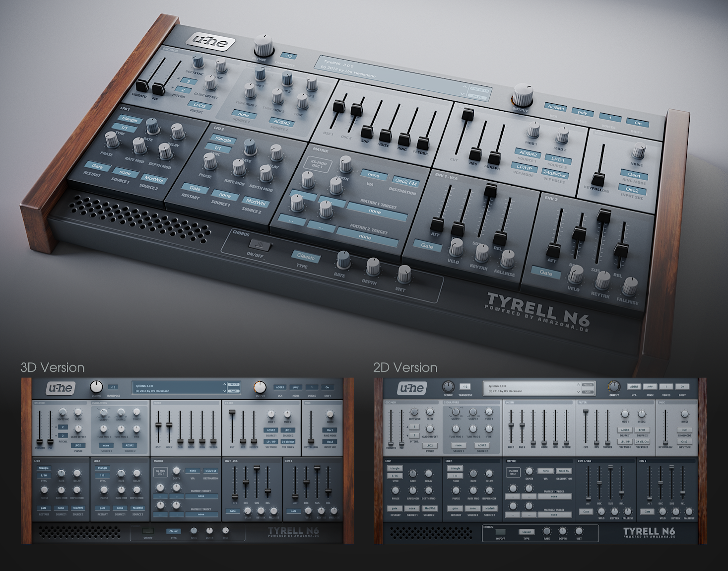Click ENV 1 Fall/Rise knob on large render
Screen dimensions: 728x571
[x=508, y=259]
